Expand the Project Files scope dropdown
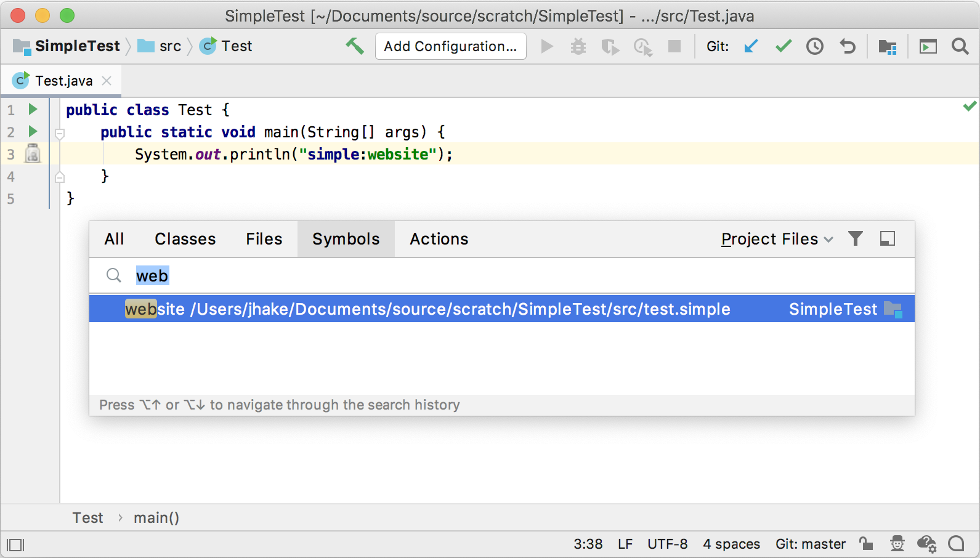Screen dimensions: 980x558 click(x=777, y=239)
